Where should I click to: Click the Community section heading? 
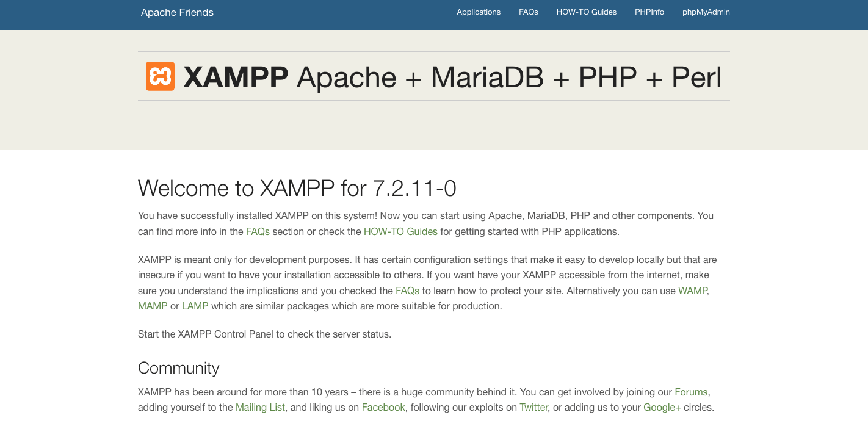(x=179, y=368)
